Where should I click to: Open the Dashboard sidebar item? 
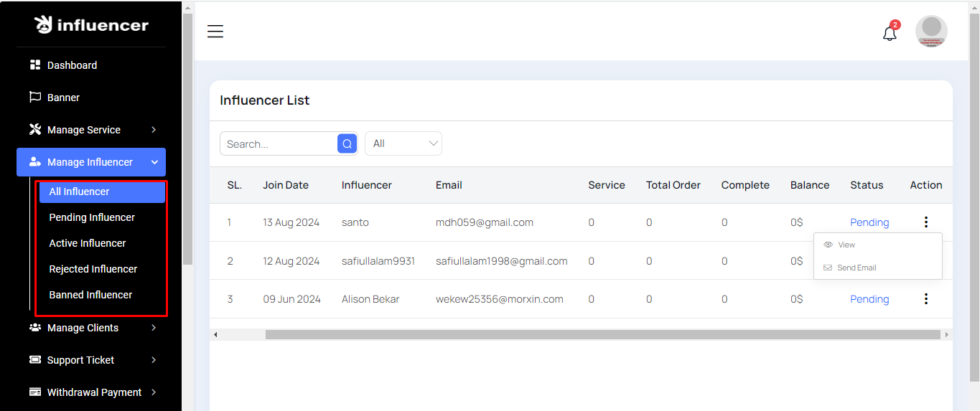pos(72,65)
